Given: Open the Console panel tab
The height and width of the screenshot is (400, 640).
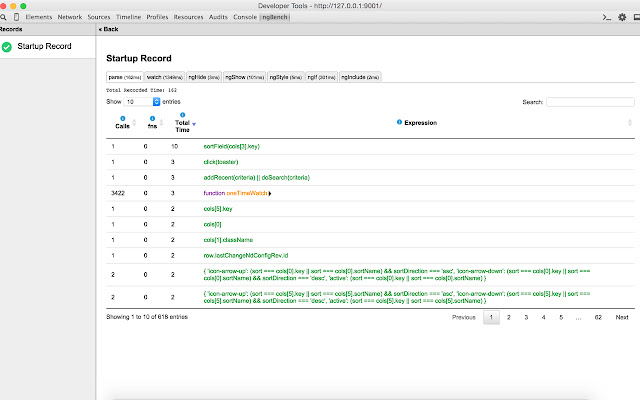Looking at the screenshot, I should pos(245,17).
